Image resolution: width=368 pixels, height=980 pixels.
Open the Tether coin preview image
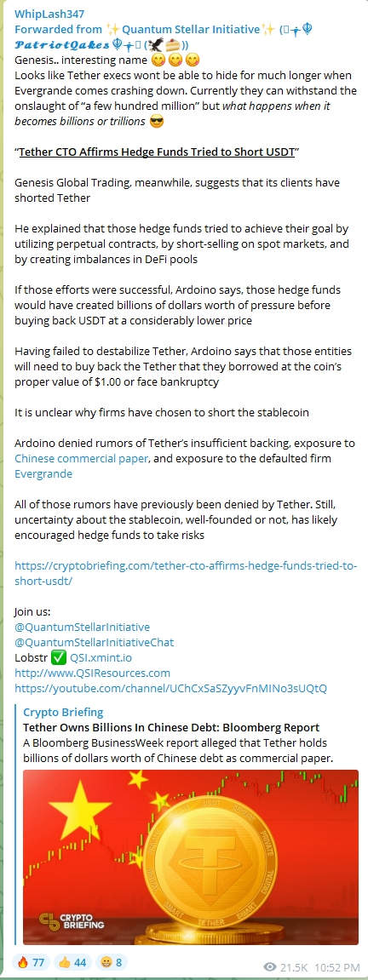click(191, 857)
